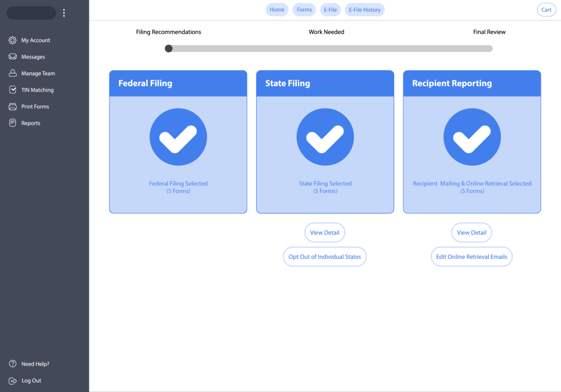Click the Print Forms printer icon
The height and width of the screenshot is (392, 561).
pos(13,107)
